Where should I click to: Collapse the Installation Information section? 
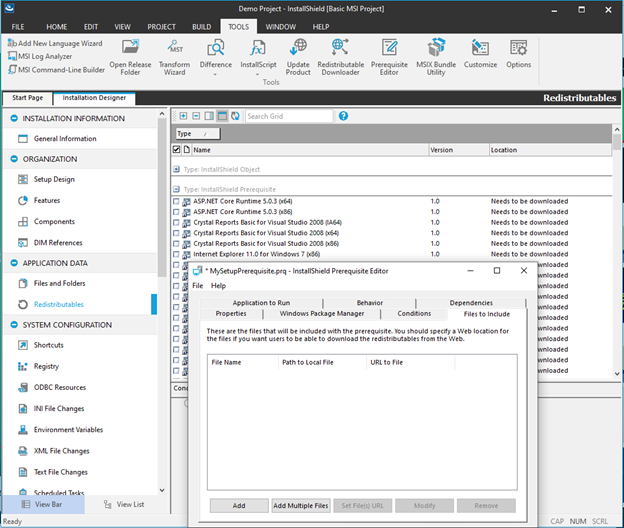tap(14, 118)
